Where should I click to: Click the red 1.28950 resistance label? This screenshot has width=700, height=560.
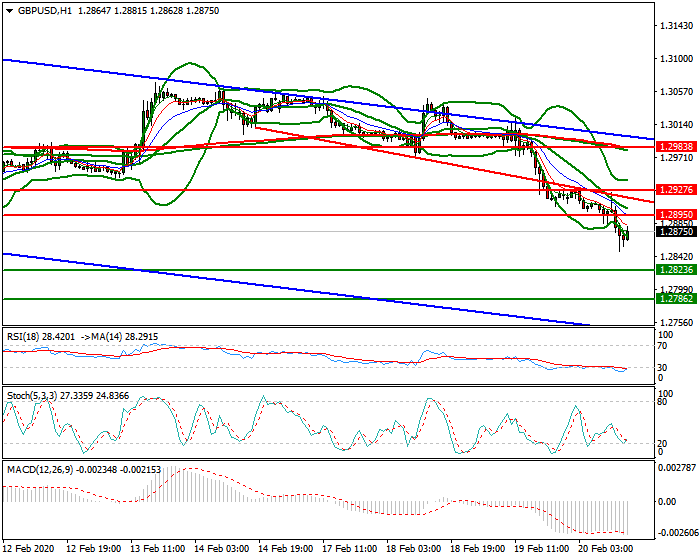pyautogui.click(x=677, y=215)
